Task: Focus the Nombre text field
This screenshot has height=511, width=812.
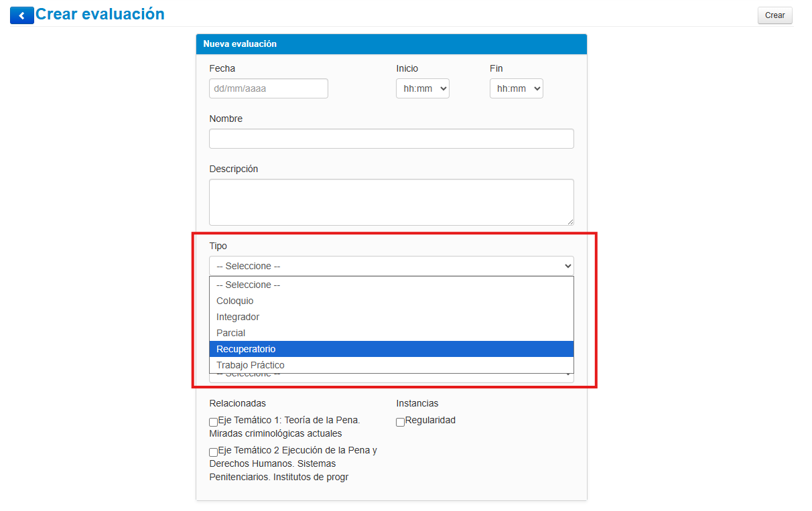Action: point(391,139)
